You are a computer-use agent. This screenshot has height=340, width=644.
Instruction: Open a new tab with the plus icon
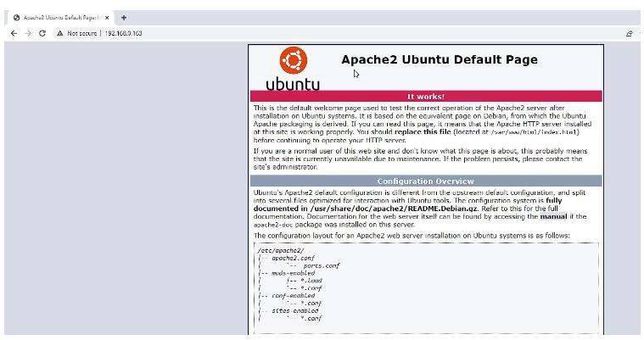tap(124, 18)
